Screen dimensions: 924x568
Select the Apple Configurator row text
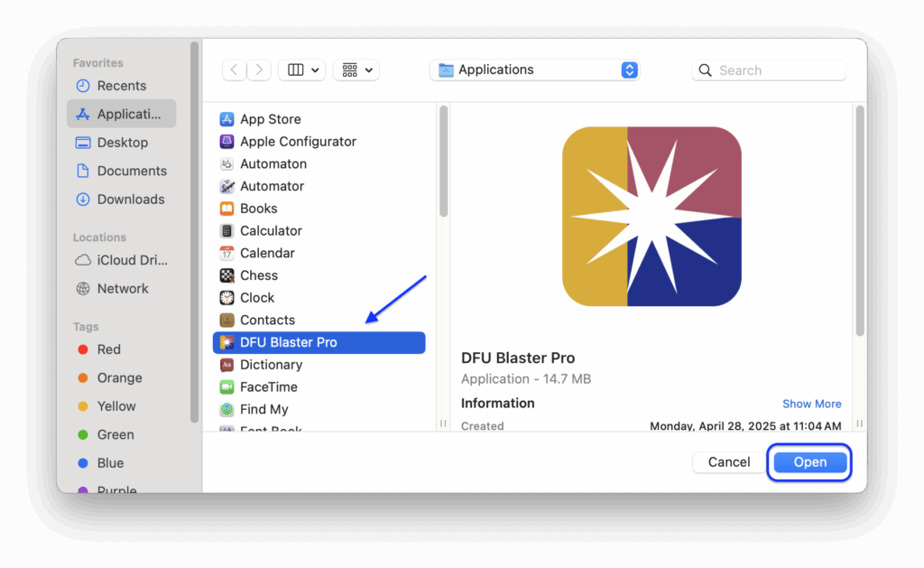pos(298,142)
